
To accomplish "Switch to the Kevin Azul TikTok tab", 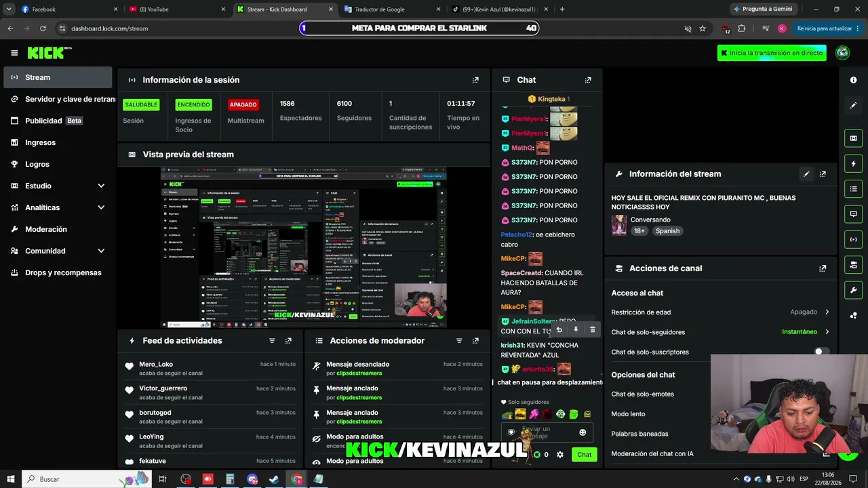I will [x=500, y=9].
